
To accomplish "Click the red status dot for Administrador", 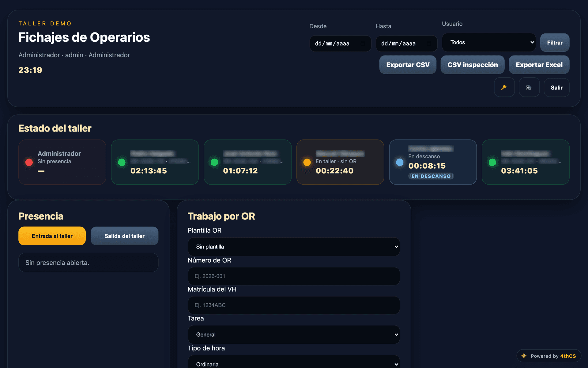I will [29, 162].
